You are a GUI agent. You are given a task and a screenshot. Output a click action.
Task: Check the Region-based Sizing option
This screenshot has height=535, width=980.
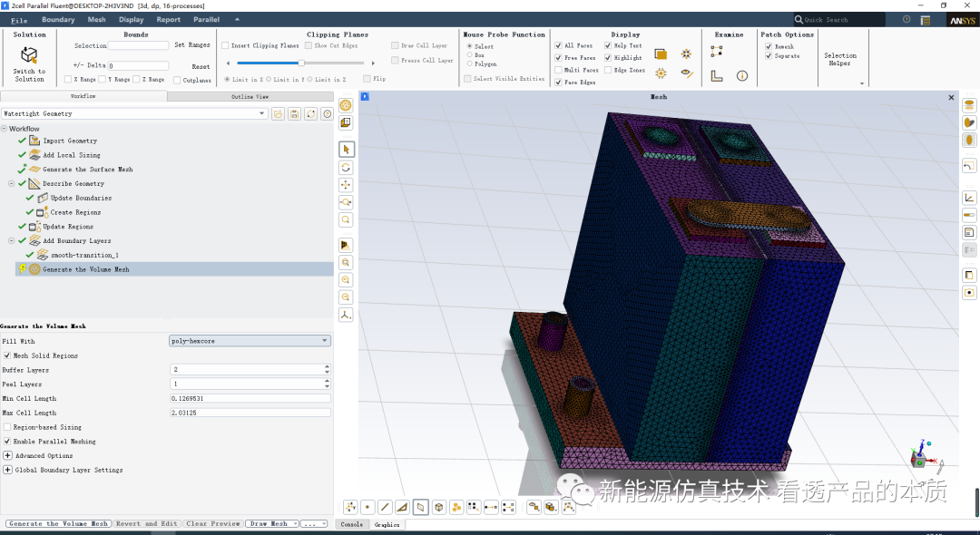pos(7,427)
